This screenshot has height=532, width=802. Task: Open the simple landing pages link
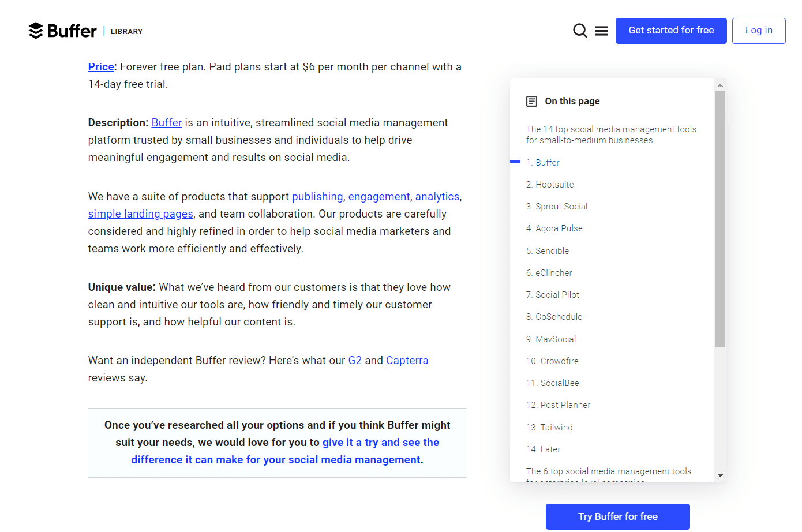pos(141,214)
